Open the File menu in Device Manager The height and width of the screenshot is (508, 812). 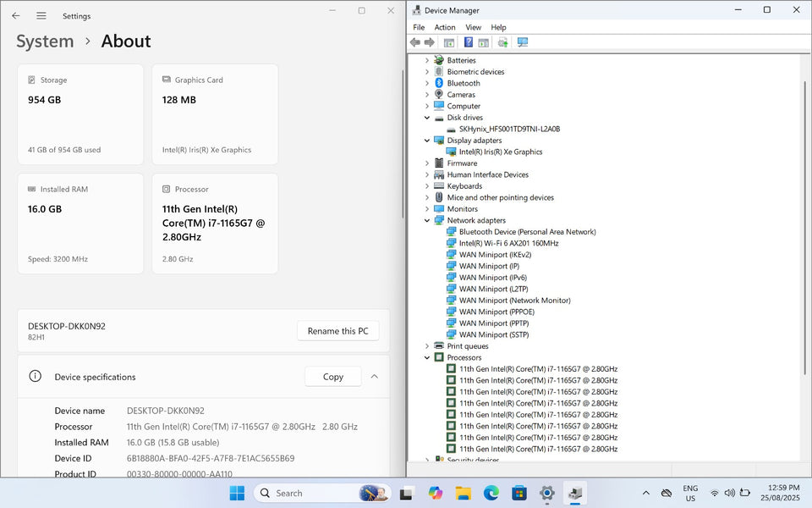click(419, 27)
